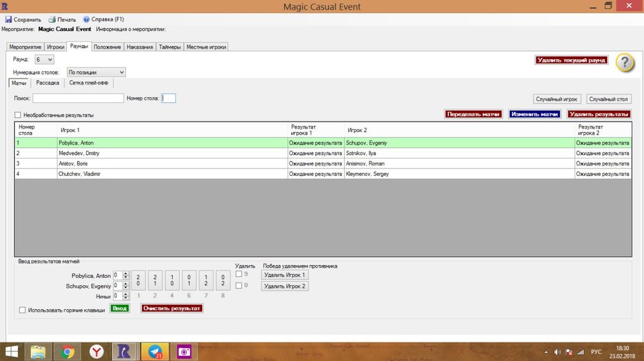
Task: Open Google Chrome from the taskbar
Action: [x=66, y=351]
